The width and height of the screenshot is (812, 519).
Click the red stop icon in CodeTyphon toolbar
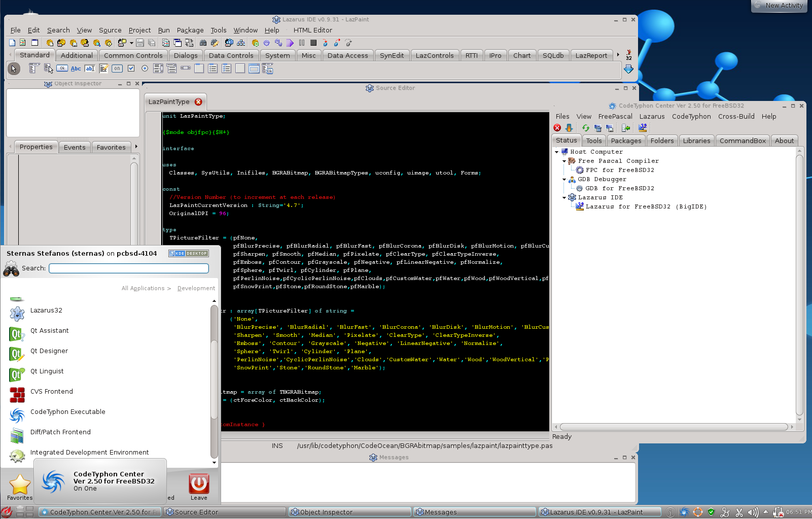pyautogui.click(x=557, y=128)
